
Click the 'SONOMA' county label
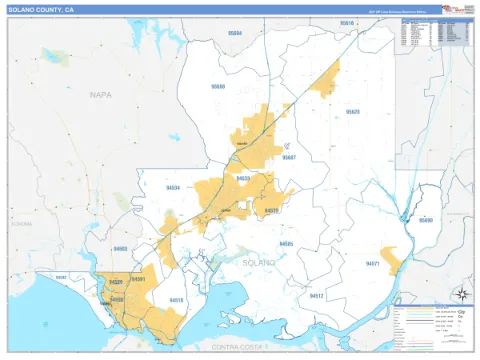click(22, 224)
